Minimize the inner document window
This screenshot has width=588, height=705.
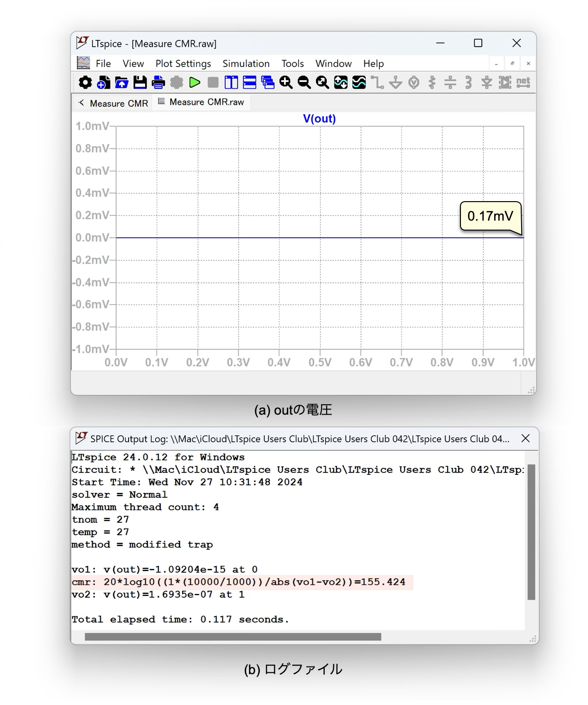tap(496, 64)
